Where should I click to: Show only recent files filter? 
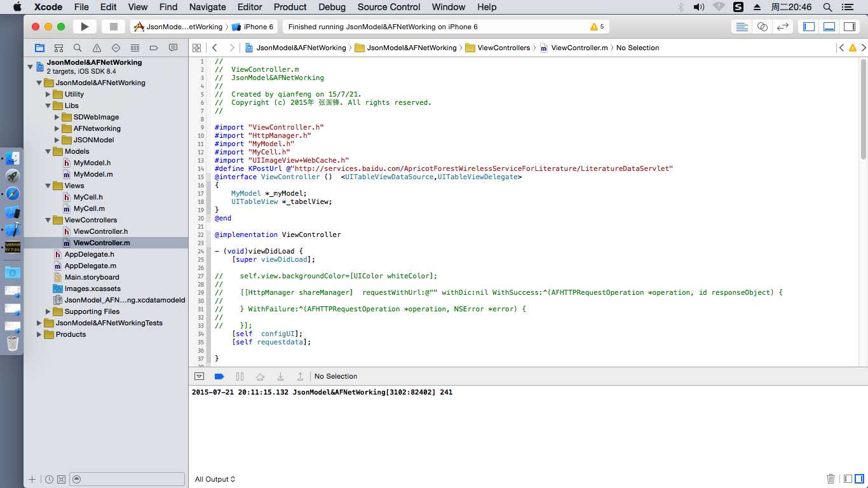coord(49,479)
